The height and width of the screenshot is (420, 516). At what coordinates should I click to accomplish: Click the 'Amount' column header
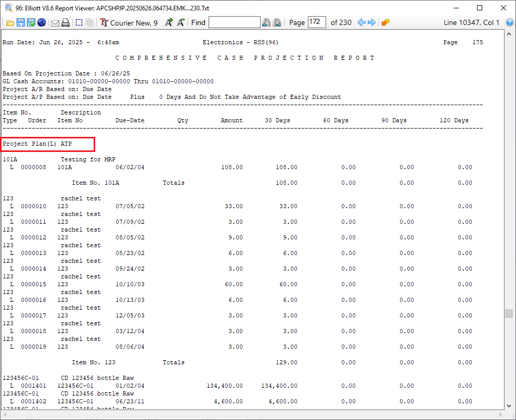[231, 120]
